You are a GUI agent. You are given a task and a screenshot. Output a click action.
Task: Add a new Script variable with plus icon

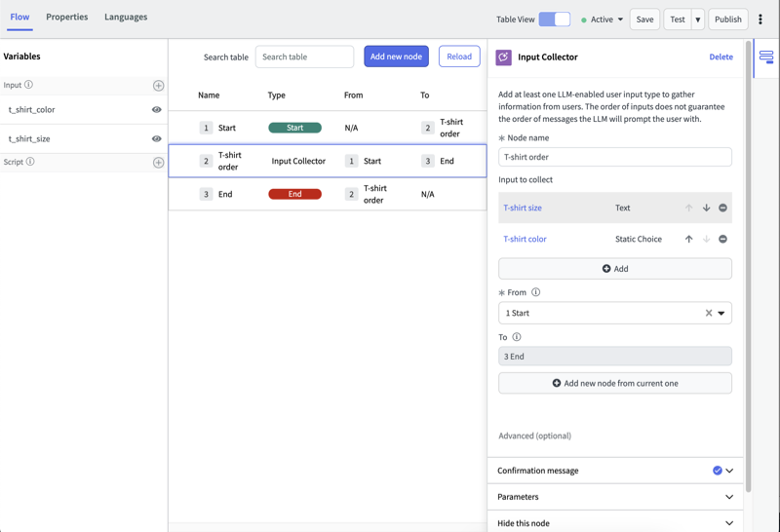158,163
